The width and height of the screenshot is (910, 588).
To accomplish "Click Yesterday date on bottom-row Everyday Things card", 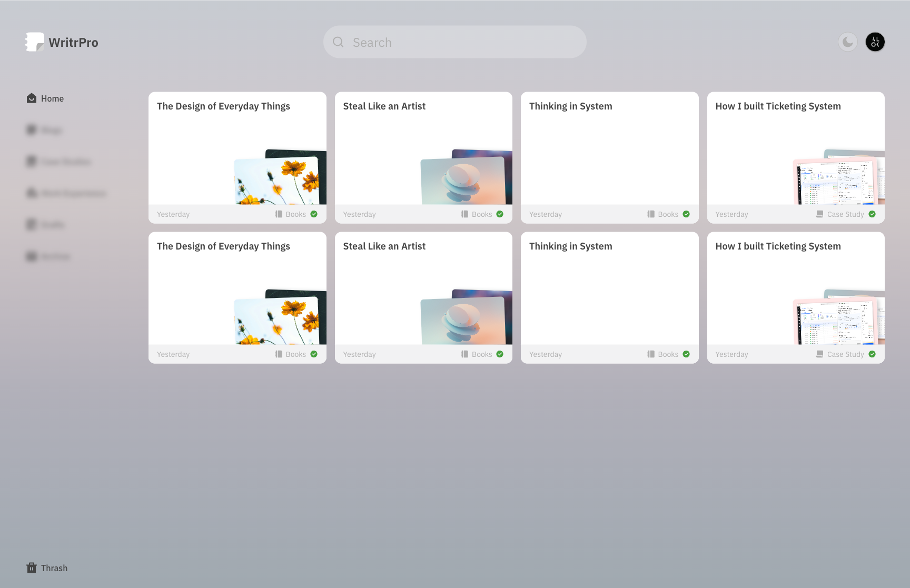I will coord(173,354).
